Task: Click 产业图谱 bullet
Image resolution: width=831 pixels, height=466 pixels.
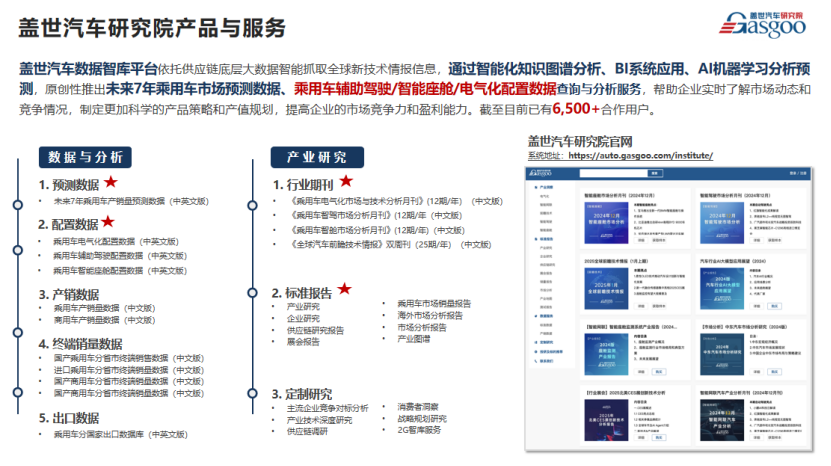Action: point(414,339)
